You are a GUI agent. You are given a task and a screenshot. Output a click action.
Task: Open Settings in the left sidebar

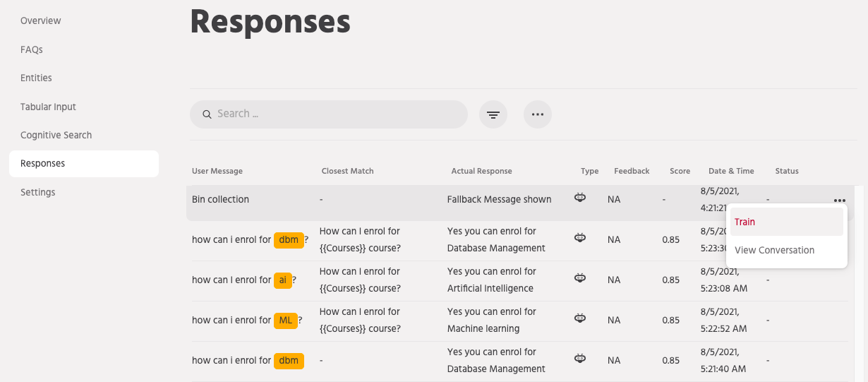click(x=38, y=192)
